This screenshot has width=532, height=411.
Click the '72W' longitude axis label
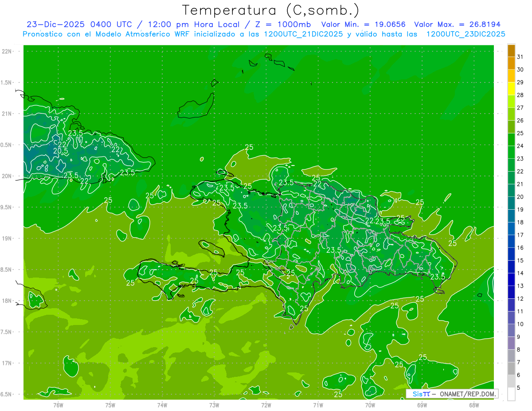[x=266, y=405]
